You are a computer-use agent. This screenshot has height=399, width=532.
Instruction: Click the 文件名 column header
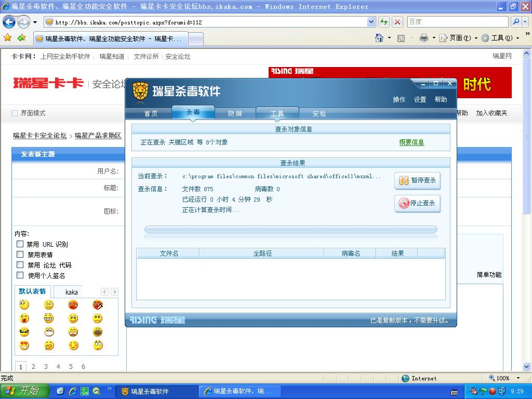click(x=169, y=254)
